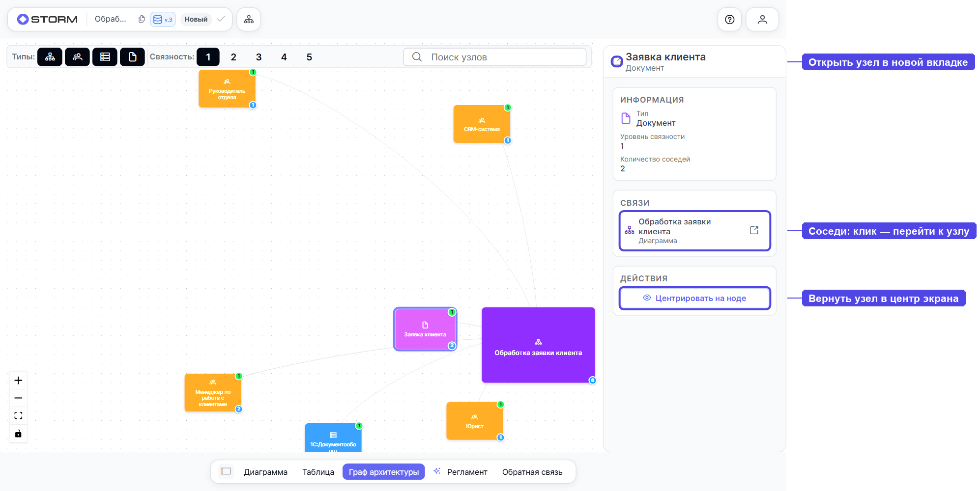
Task: Switch to the "Таблица" tab
Action: pos(318,472)
